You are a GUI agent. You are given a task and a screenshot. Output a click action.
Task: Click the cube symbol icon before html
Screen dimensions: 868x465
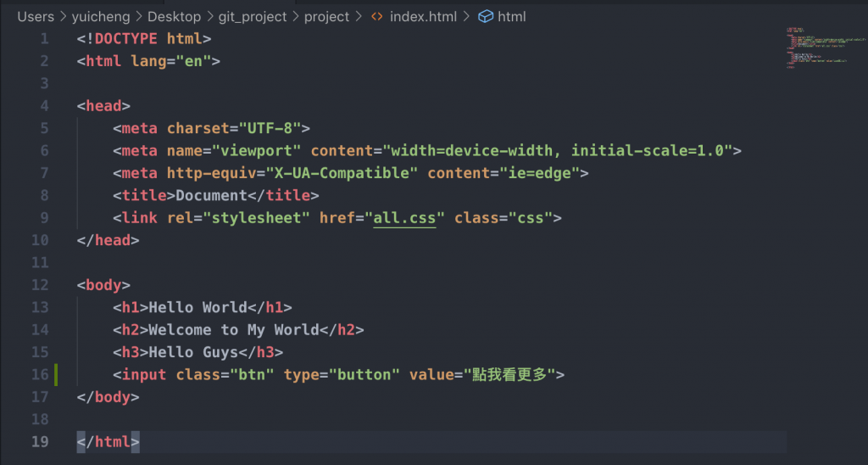click(486, 17)
